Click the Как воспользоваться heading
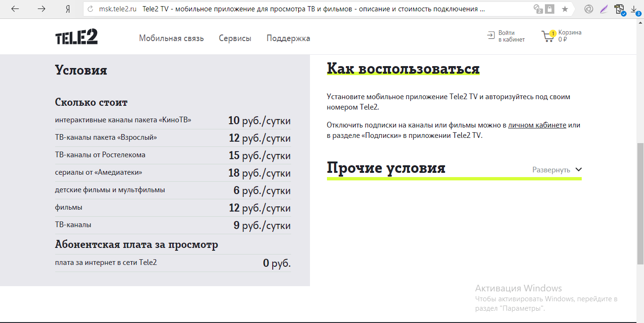This screenshot has width=644, height=323. 403,69
